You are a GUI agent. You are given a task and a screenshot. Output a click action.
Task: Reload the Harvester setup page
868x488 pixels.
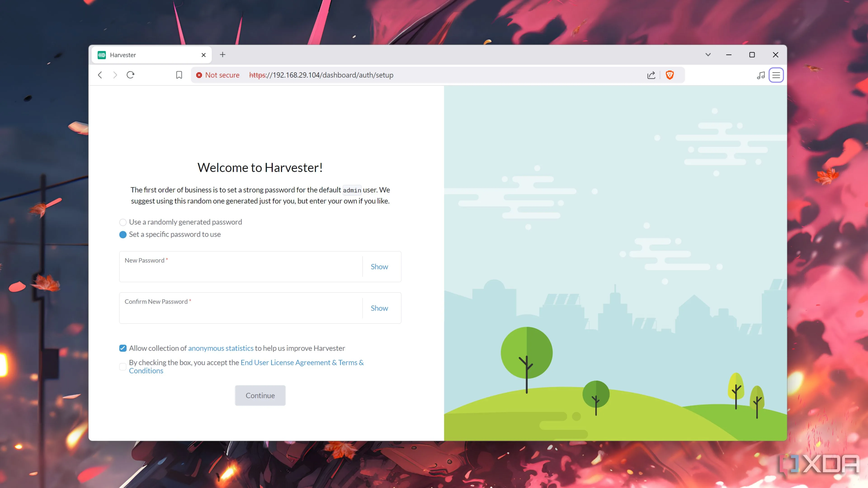[130, 75]
